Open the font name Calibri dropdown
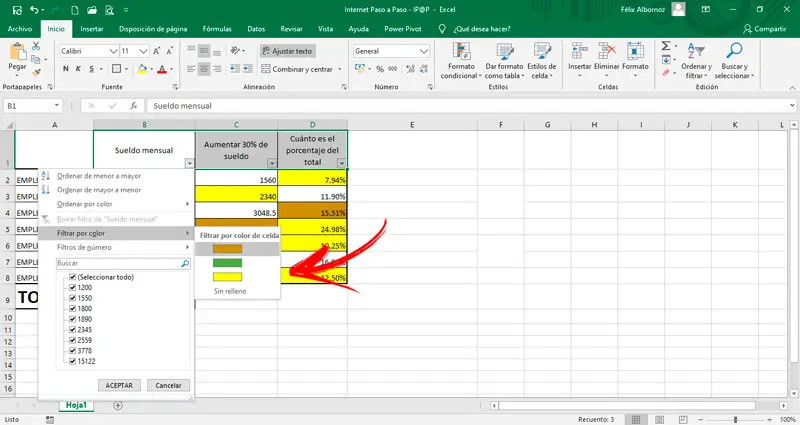Viewport: 800px width, 425px height. 113,51
